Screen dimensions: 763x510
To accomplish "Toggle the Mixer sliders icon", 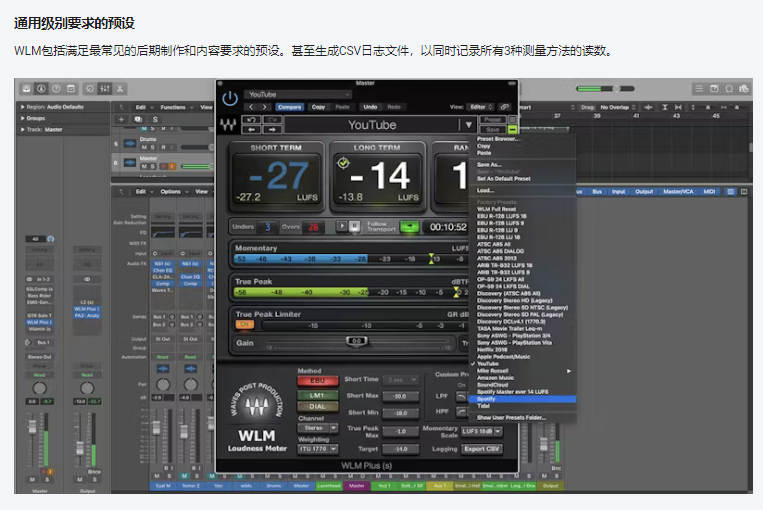I will [x=105, y=89].
